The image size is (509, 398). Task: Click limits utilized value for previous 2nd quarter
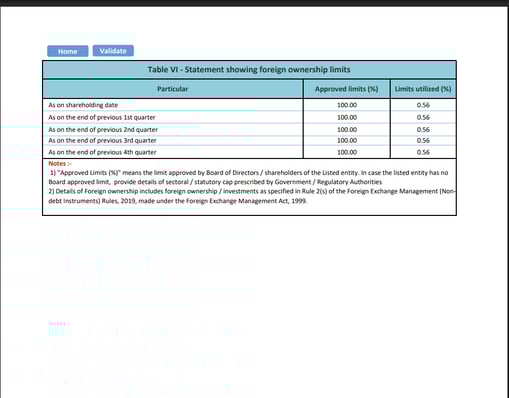[423, 130]
